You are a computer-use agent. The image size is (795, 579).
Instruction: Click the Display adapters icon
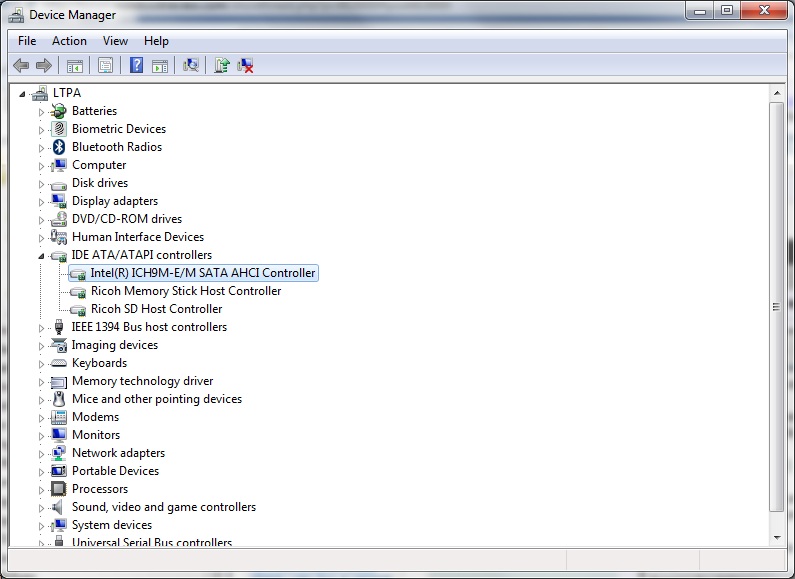59,201
